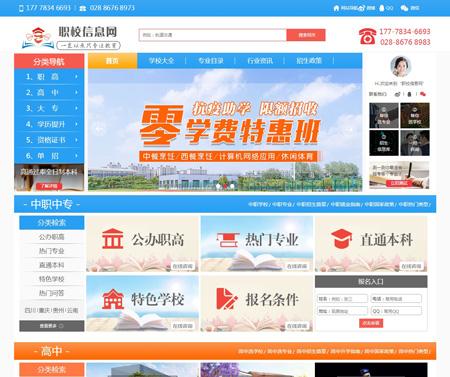Expand the 5. 资格证书 category arrow
Image resolution: width=450 pixels, height=377 pixels.
pyautogui.click(x=76, y=140)
